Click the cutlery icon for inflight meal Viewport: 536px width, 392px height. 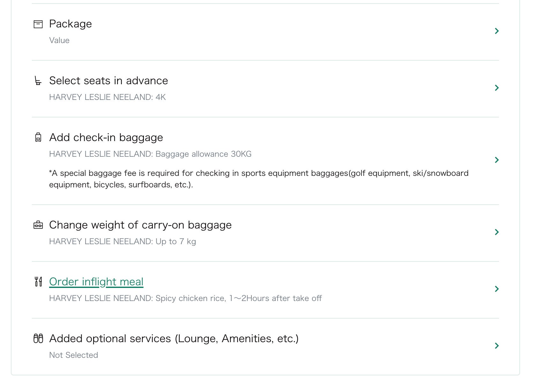pyautogui.click(x=39, y=282)
